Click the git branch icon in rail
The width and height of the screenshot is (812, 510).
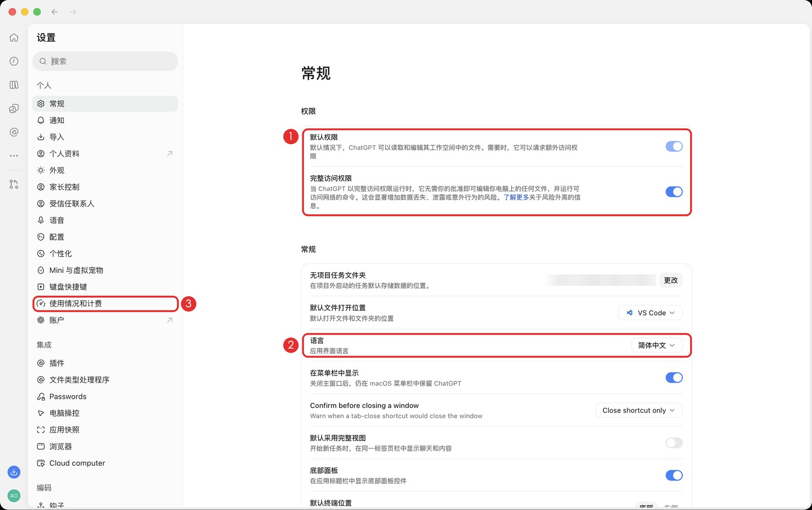pyautogui.click(x=14, y=184)
